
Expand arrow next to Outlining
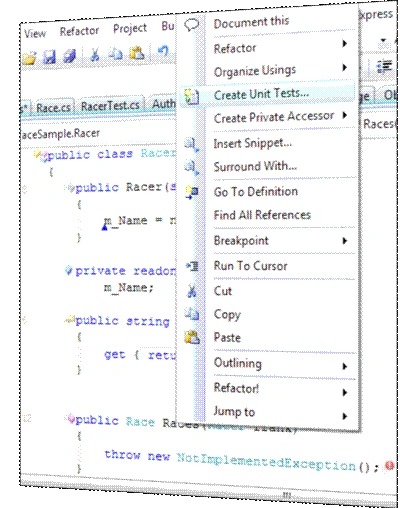point(345,366)
